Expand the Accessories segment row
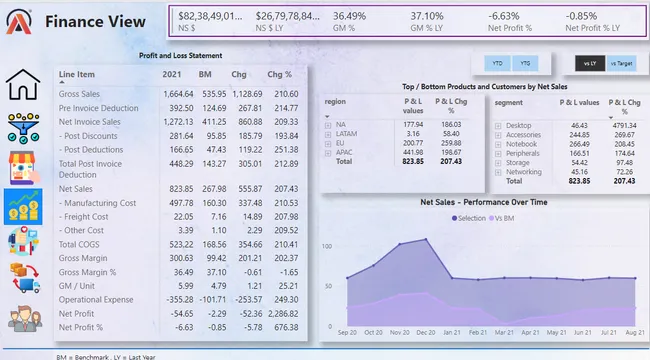Viewport: 650px width, 360px height. [498, 135]
